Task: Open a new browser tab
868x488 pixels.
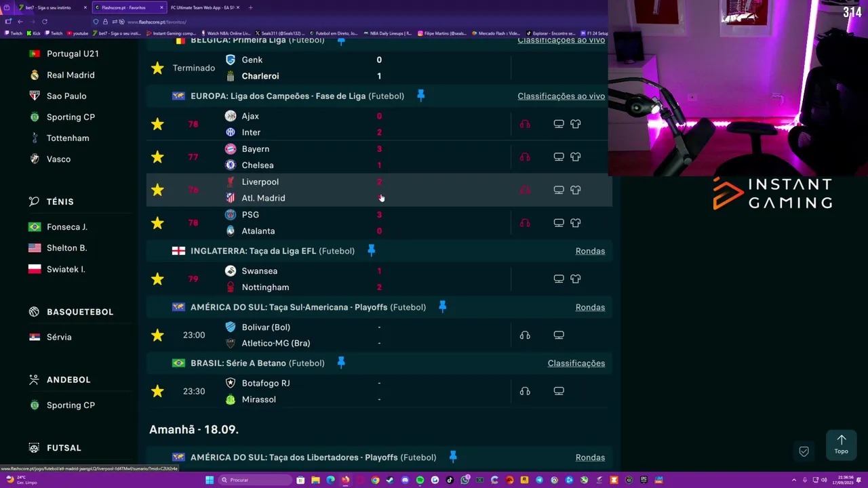Action: coord(250,7)
